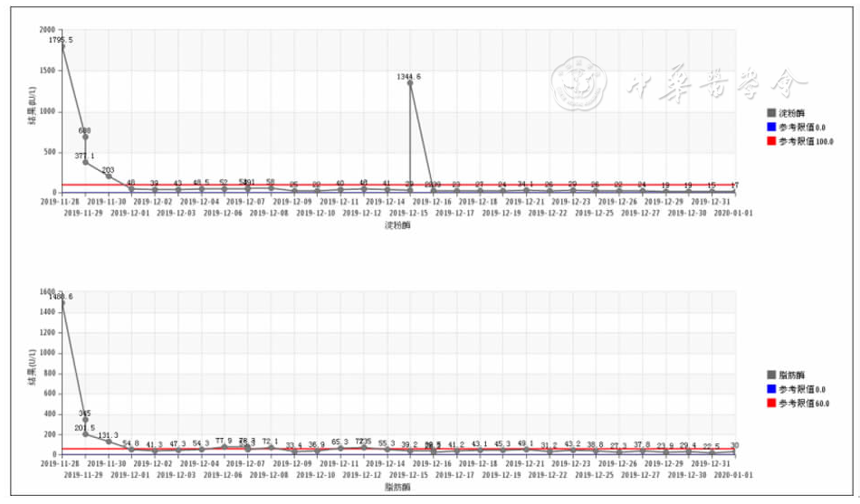Image resolution: width=860 pixels, height=504 pixels.
Task: Click the 1795.5 amylase peak data point
Action: coord(62,45)
